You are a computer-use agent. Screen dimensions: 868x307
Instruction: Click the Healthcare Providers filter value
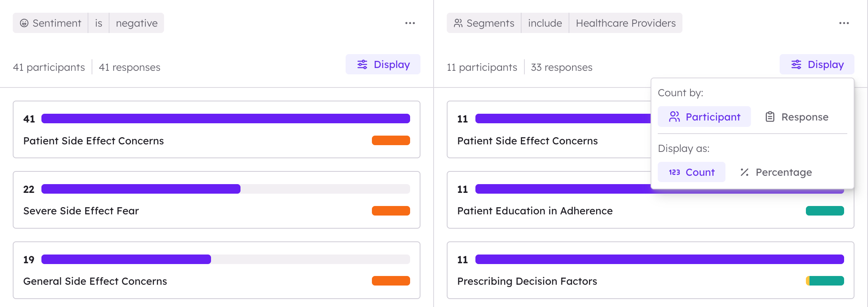coord(626,23)
